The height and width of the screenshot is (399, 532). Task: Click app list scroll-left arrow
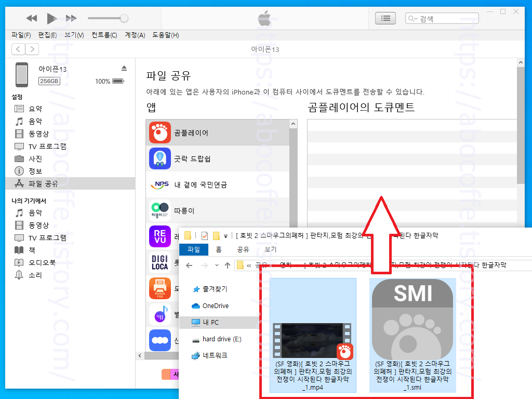pyautogui.click(x=140, y=355)
